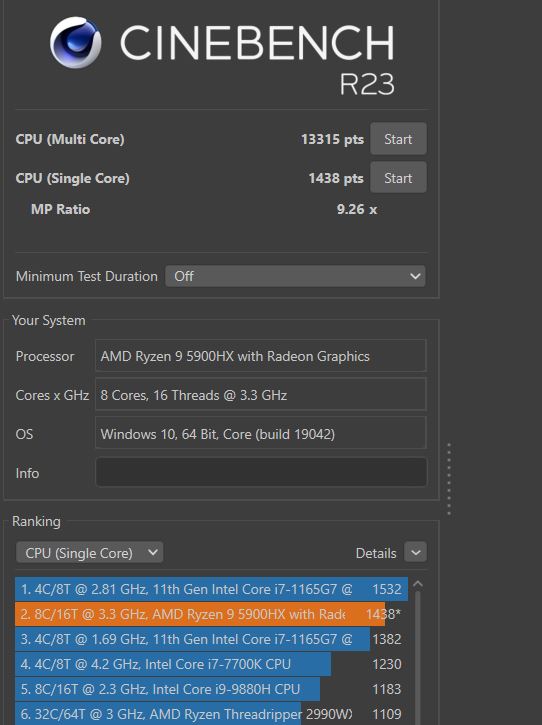Image resolution: width=542 pixels, height=725 pixels.
Task: Click the dotted panel splitter handle
Action: [x=449, y=479]
